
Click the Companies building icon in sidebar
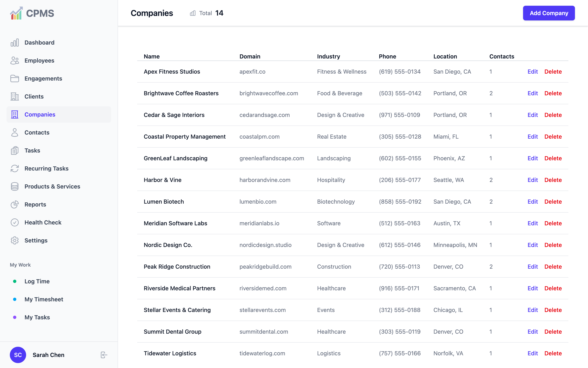click(x=14, y=115)
